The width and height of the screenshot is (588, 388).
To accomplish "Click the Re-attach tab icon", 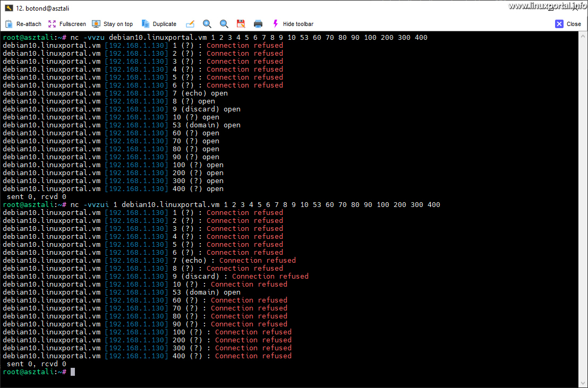I will point(9,24).
